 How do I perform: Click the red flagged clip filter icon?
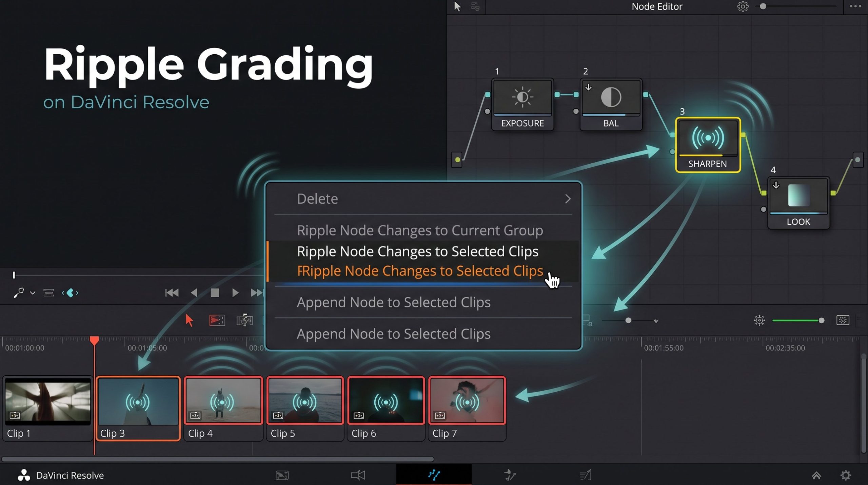pos(217,320)
